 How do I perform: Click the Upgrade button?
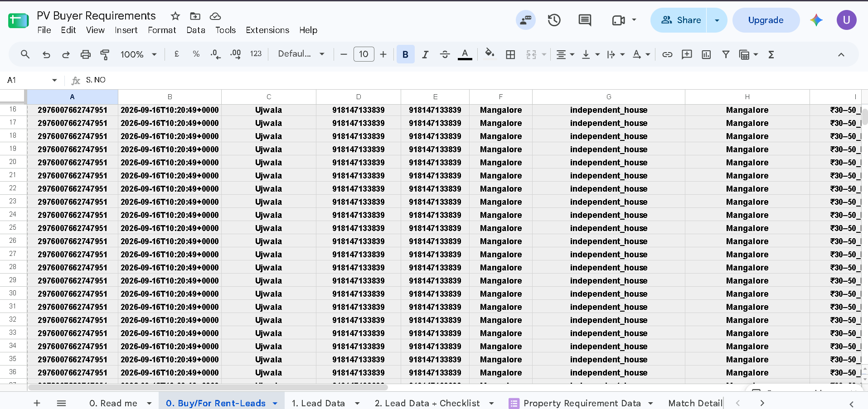[x=766, y=20]
